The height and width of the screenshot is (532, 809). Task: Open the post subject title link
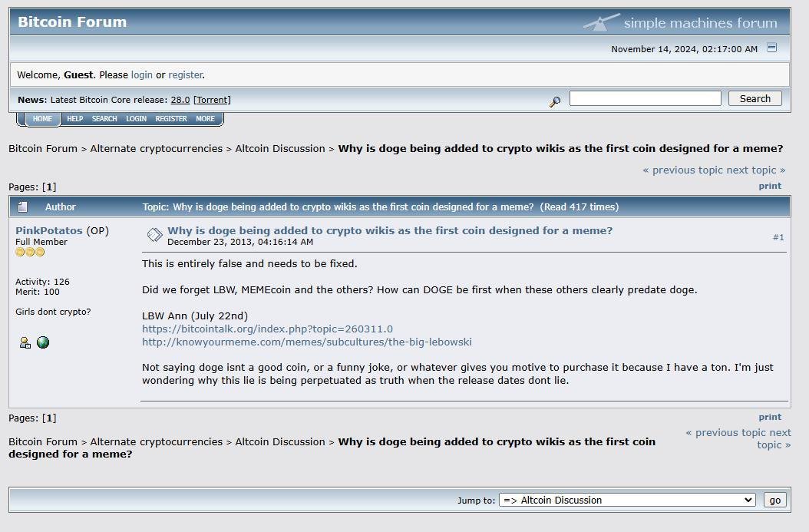pyautogui.click(x=390, y=230)
